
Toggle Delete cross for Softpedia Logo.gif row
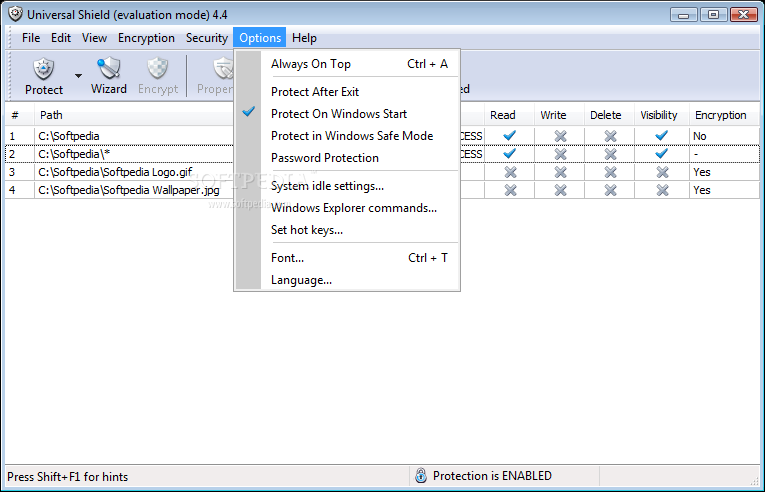point(610,172)
